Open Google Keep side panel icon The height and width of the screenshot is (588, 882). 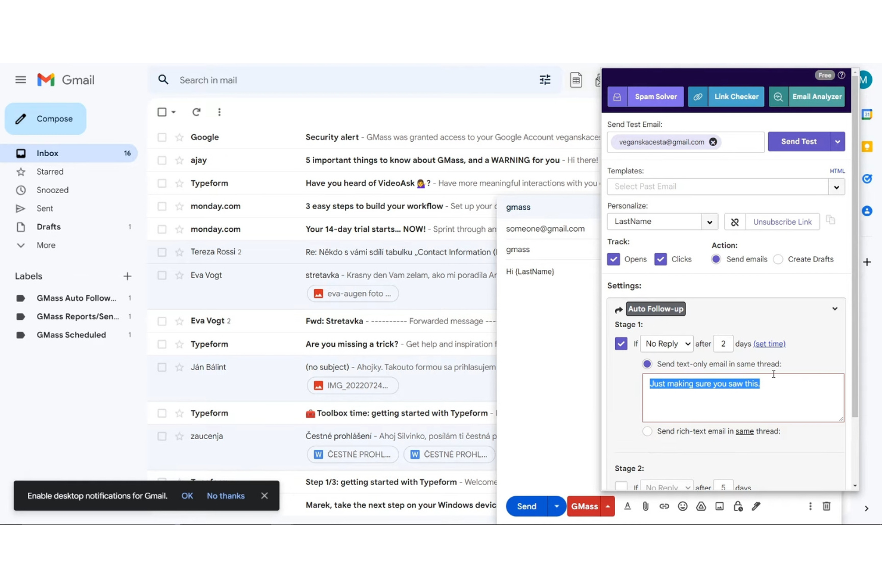click(x=867, y=147)
